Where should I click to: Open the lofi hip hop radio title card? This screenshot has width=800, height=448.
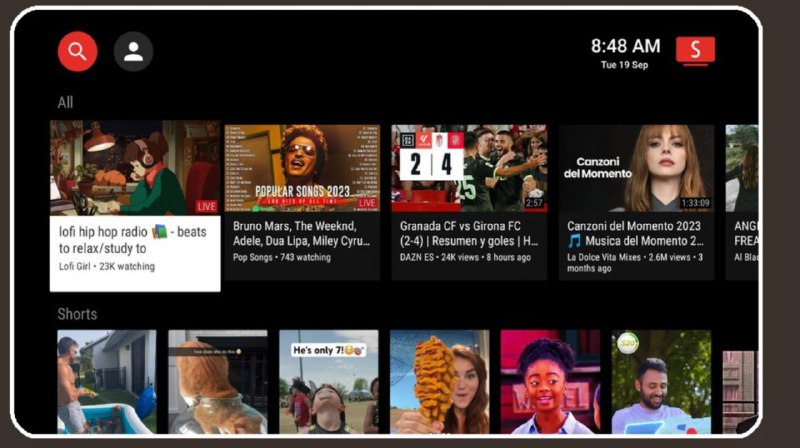135,253
